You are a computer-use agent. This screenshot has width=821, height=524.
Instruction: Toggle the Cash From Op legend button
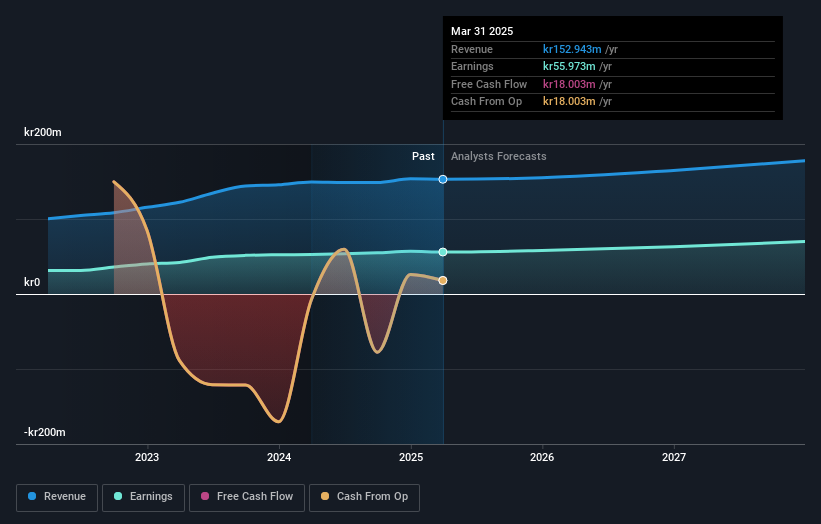(364, 497)
